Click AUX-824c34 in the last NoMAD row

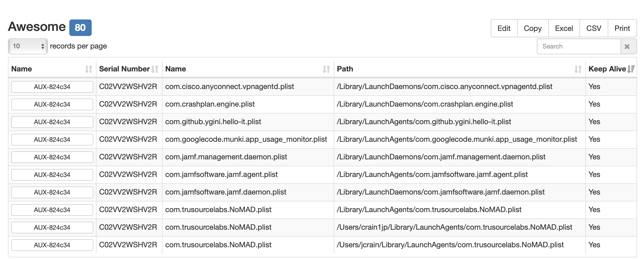(x=52, y=245)
